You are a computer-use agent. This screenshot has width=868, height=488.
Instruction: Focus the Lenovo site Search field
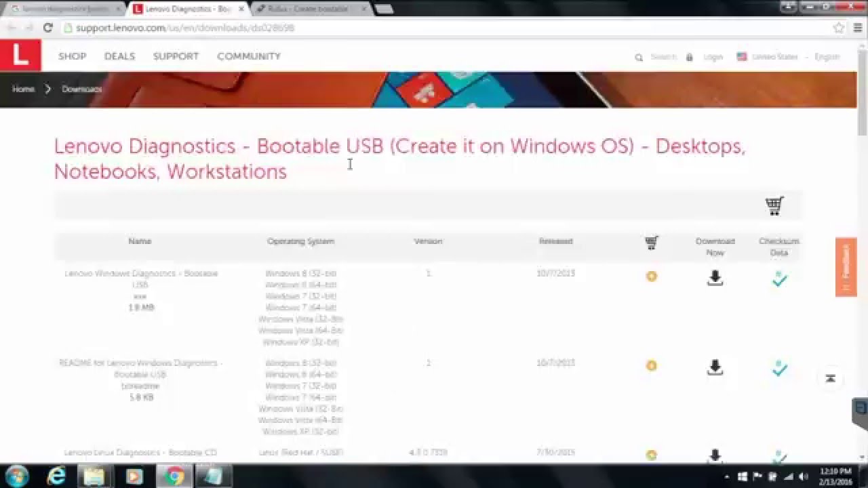pyautogui.click(x=663, y=57)
